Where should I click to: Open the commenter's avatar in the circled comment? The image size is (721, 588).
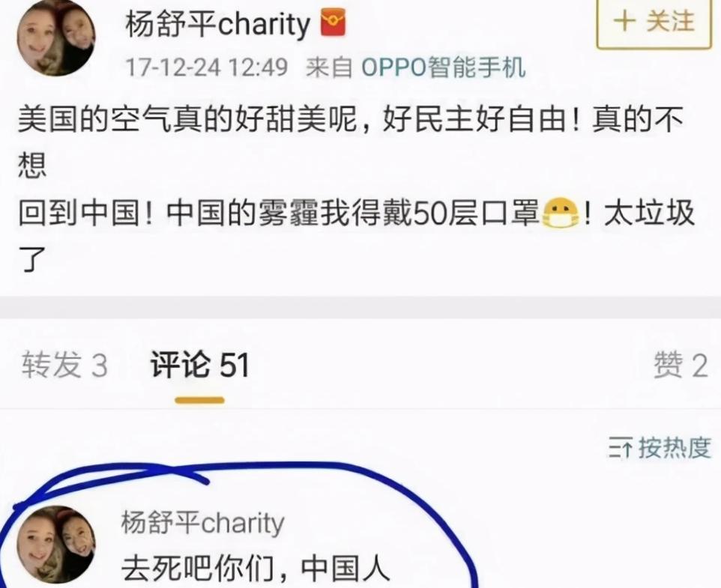56,545
